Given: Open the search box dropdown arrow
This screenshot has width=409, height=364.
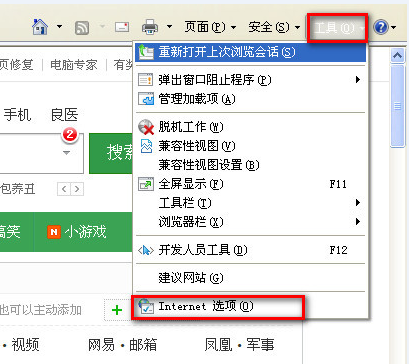Looking at the screenshot, I should (x=66, y=153).
